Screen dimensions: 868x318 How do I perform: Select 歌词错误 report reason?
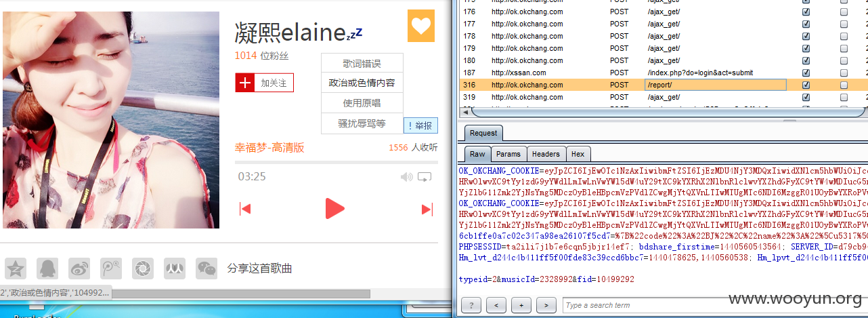pos(362,64)
